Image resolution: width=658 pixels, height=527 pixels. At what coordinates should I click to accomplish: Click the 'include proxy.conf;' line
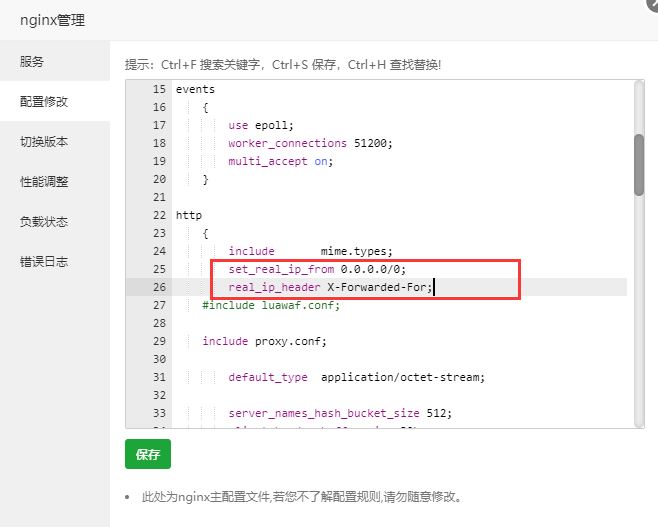pyautogui.click(x=264, y=341)
